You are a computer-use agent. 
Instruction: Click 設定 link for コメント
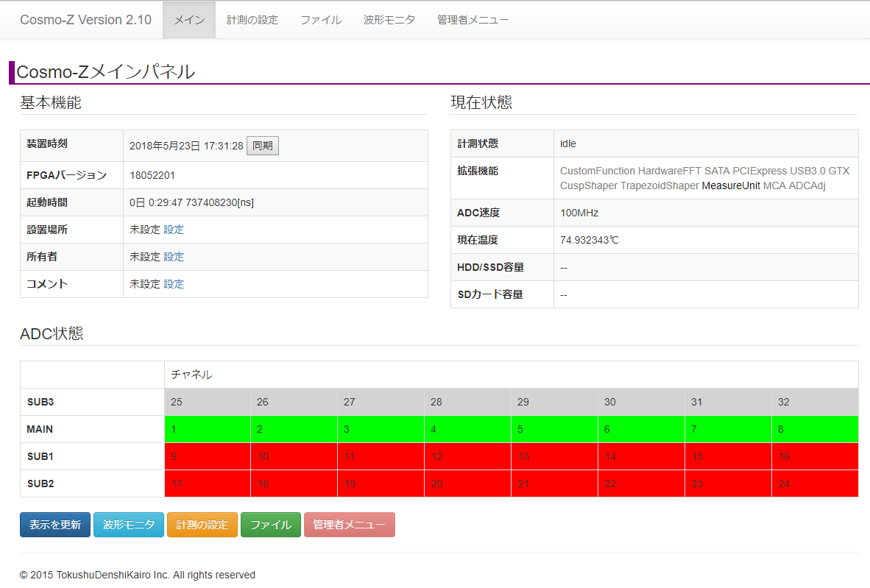point(174,284)
